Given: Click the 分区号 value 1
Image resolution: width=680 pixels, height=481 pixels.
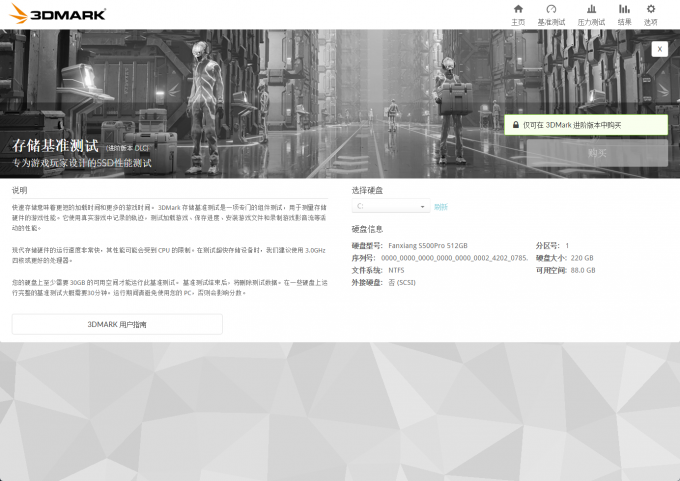Looking at the screenshot, I should point(567,245).
